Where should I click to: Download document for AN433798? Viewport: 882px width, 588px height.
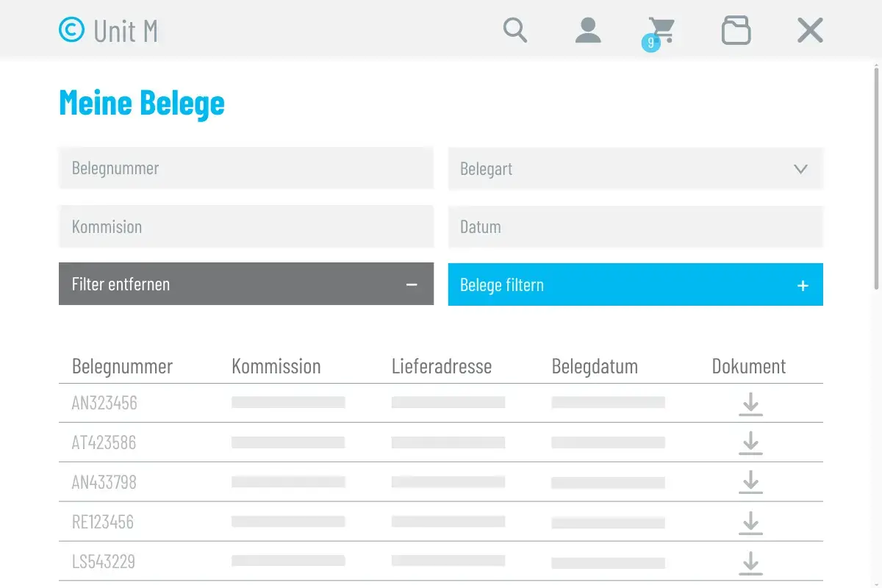click(750, 483)
